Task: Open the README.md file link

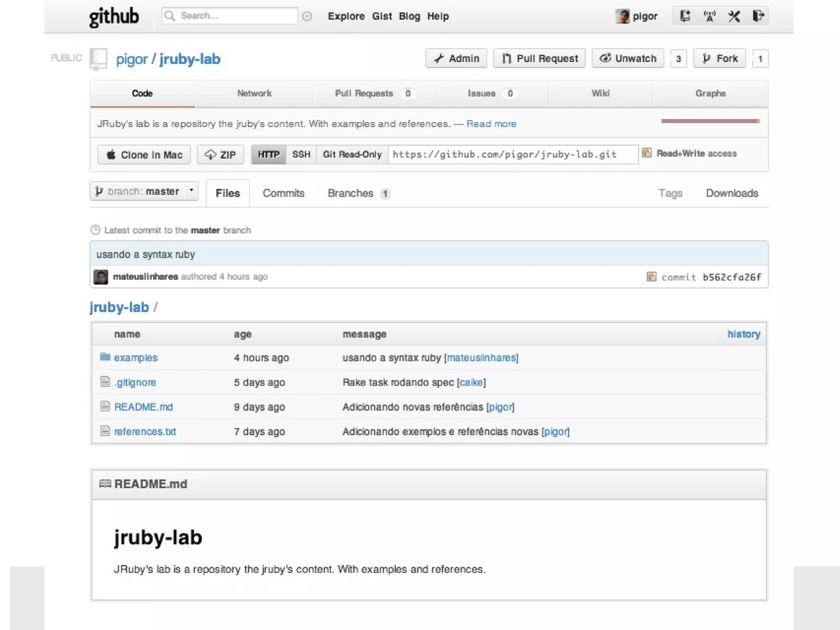Action: [143, 407]
